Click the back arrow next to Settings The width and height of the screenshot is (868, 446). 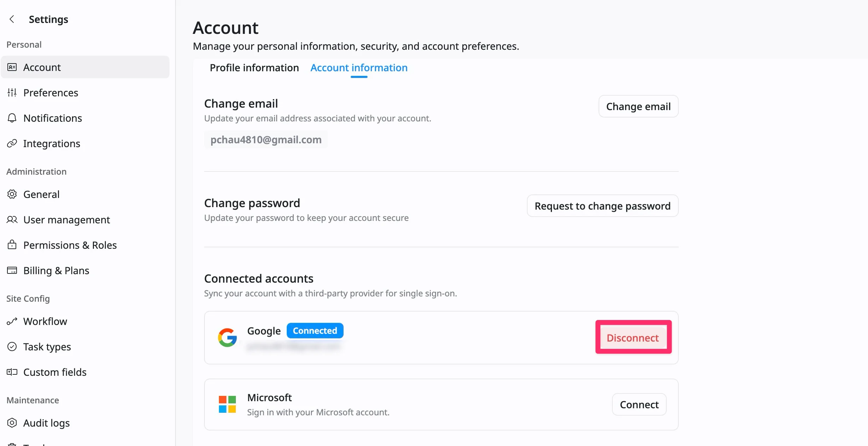[12, 19]
